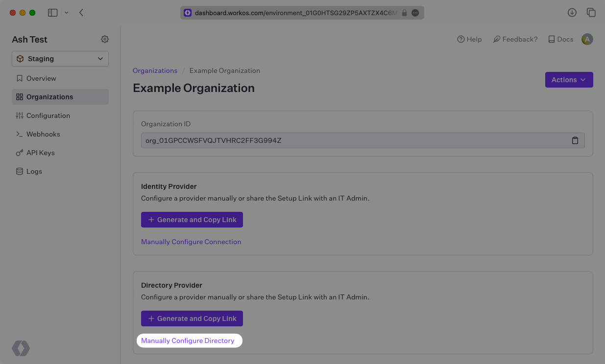Screen dimensions: 605x364
Task: Open Webhooks from the sidebar
Action: [43, 134]
